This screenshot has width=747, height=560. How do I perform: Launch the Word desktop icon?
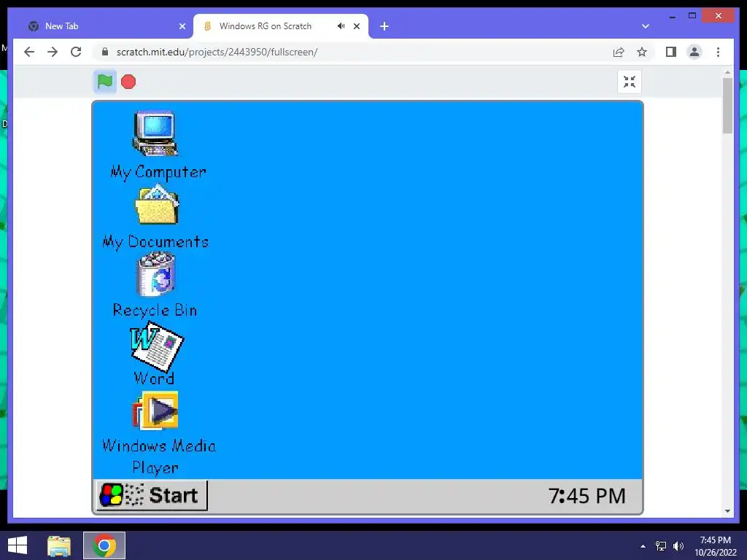click(x=157, y=346)
